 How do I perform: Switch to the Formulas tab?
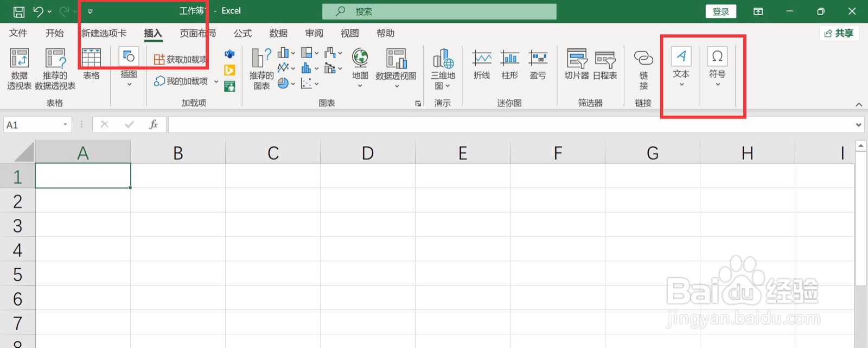pos(242,33)
